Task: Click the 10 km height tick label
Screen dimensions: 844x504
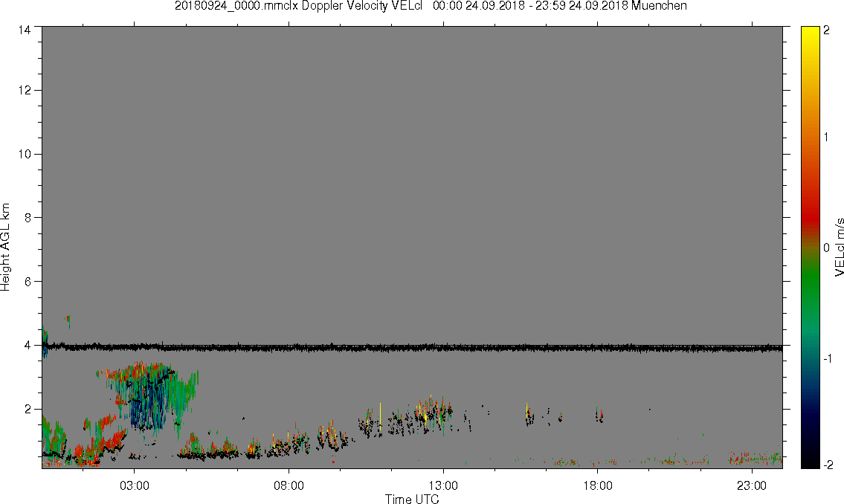Action: [x=25, y=154]
